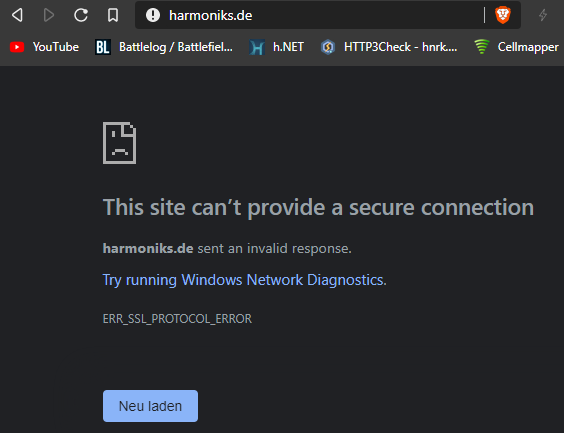This screenshot has width=564, height=433.
Task: Open the Brave Shields lion icon
Action: point(502,15)
